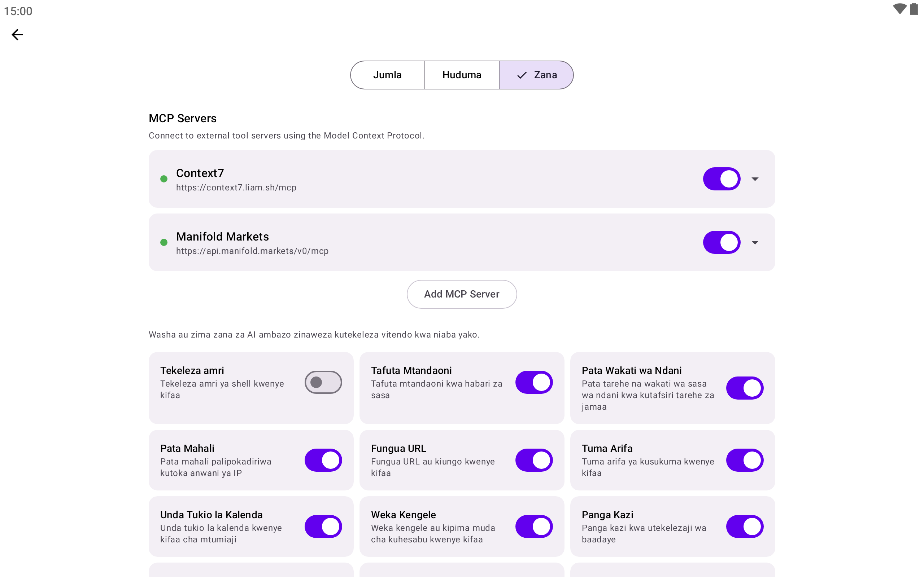Turn off the Tuma Arifa switch
Viewport: 924px width, 577px height.
745,460
